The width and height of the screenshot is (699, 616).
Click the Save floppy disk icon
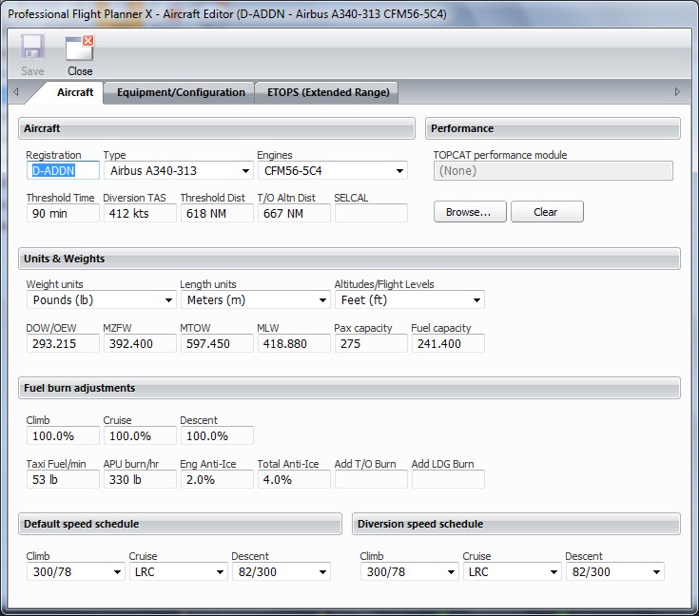tap(32, 48)
